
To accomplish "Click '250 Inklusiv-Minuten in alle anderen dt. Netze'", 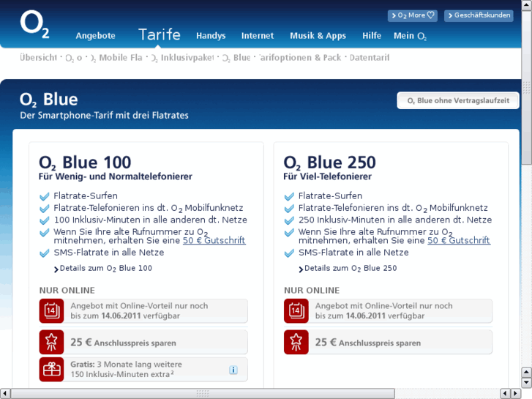I will coord(395,220).
